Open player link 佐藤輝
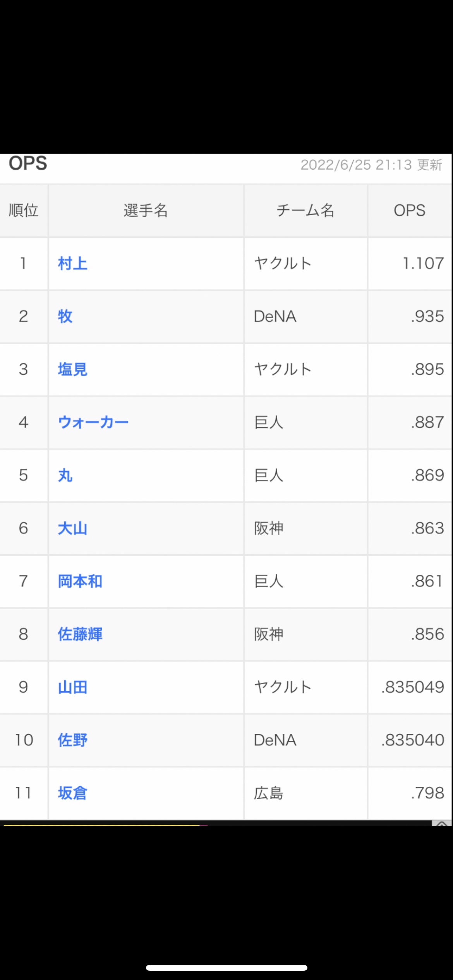 coord(80,634)
